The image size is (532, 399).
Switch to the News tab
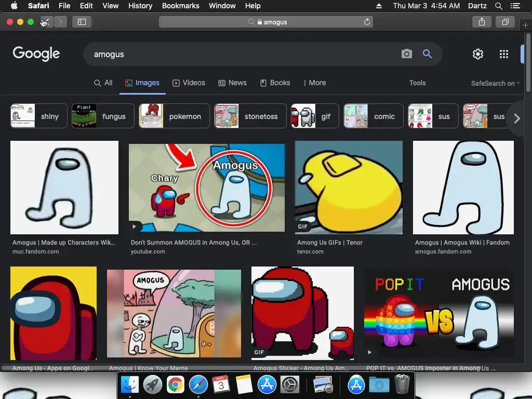click(x=232, y=83)
